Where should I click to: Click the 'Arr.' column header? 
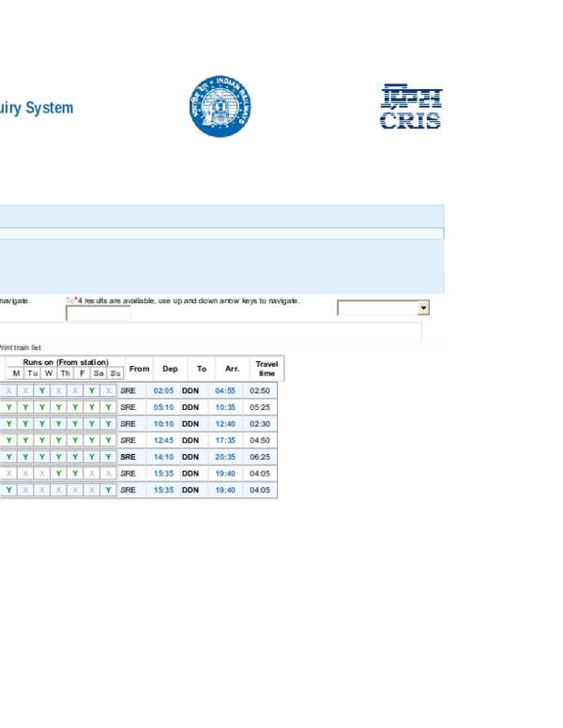[233, 369]
